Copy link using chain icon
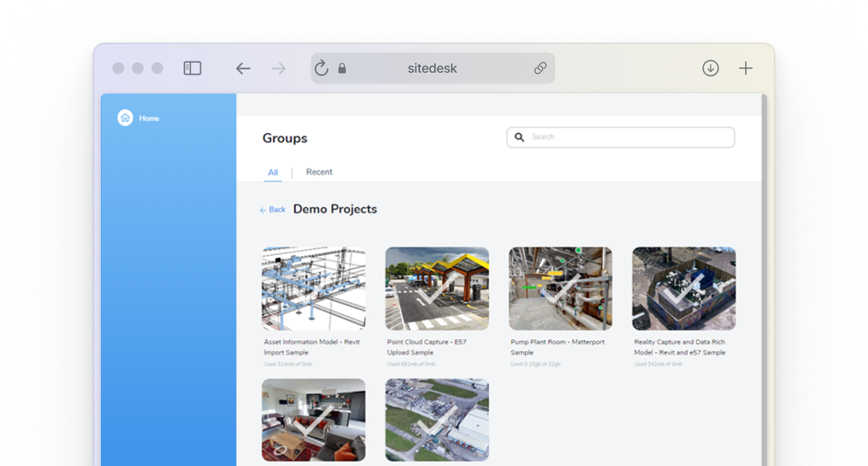This screenshot has height=466, width=868. click(x=540, y=68)
